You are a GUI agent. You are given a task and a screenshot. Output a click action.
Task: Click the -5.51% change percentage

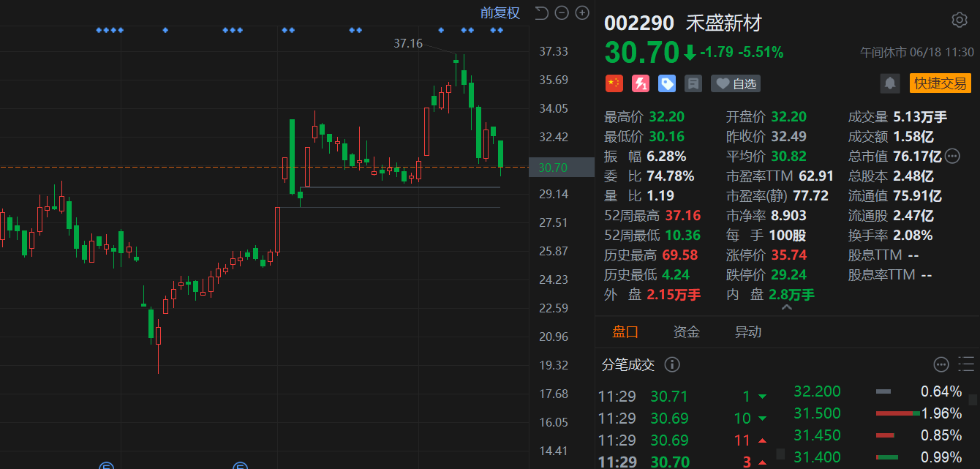click(761, 53)
